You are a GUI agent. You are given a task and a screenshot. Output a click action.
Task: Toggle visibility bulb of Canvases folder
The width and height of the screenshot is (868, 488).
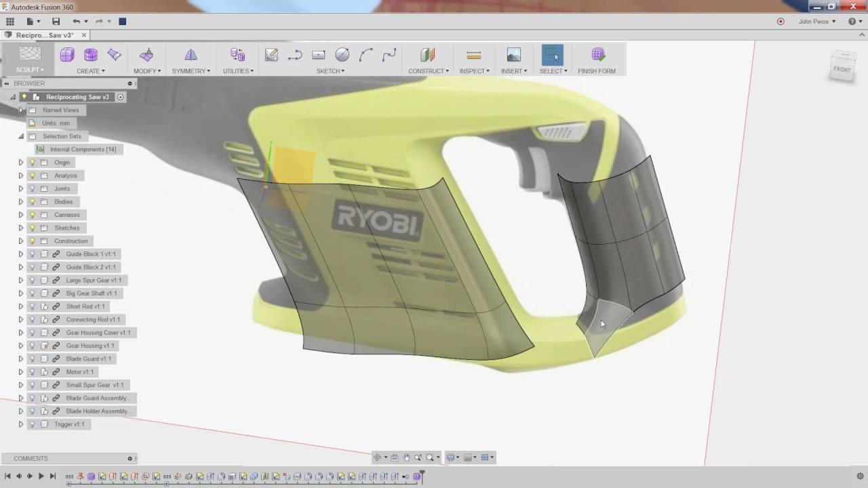pos(32,215)
